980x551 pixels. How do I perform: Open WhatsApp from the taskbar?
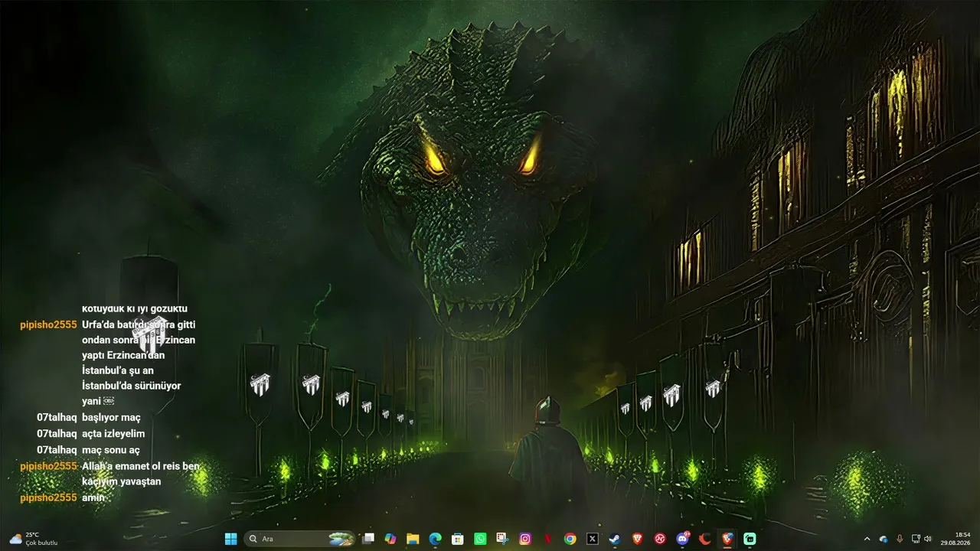pyautogui.click(x=480, y=539)
